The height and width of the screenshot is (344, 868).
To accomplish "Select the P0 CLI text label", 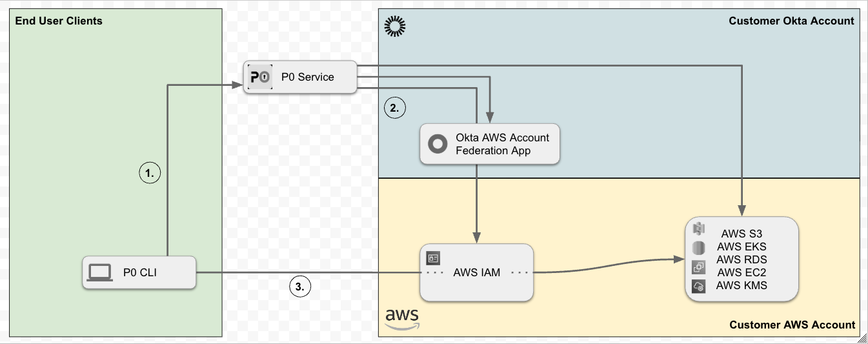I will pos(140,272).
